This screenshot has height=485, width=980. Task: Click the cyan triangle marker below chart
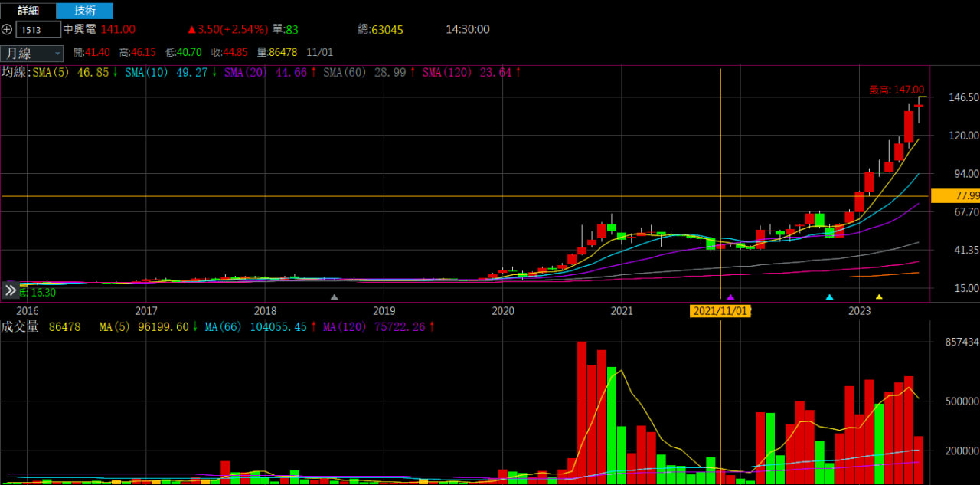829,297
